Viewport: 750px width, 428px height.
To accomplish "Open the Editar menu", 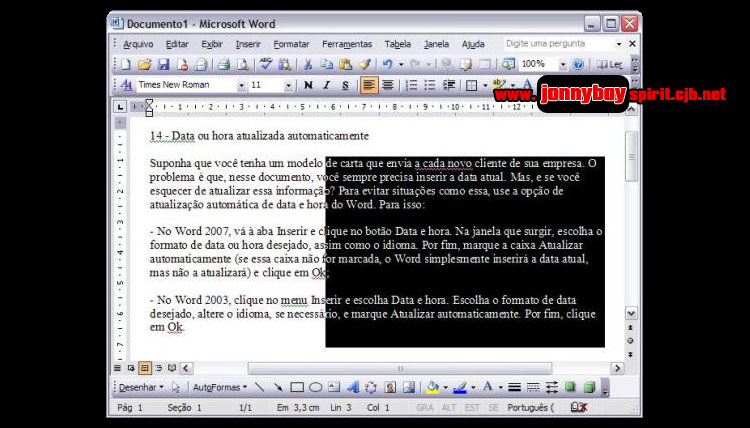I will point(177,44).
